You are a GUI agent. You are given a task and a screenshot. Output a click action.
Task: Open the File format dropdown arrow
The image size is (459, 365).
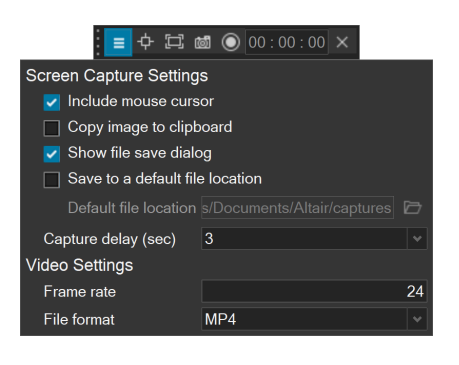click(x=417, y=319)
